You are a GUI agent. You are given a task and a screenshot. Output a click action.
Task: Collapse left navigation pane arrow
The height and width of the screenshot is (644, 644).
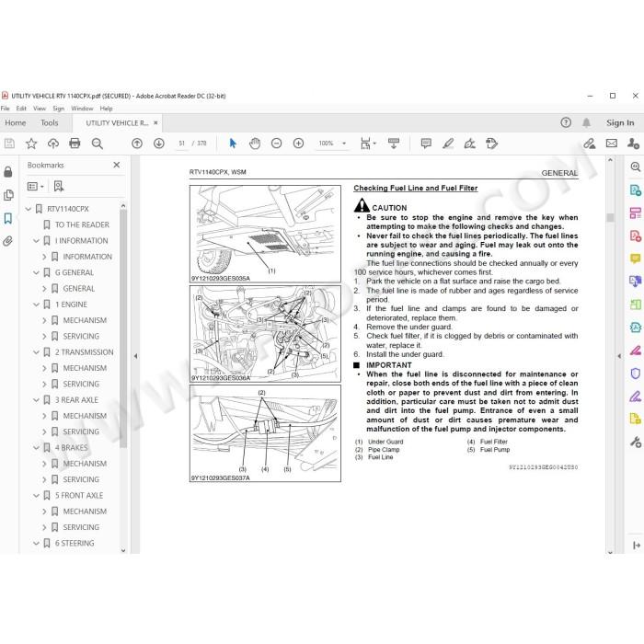coord(135,356)
